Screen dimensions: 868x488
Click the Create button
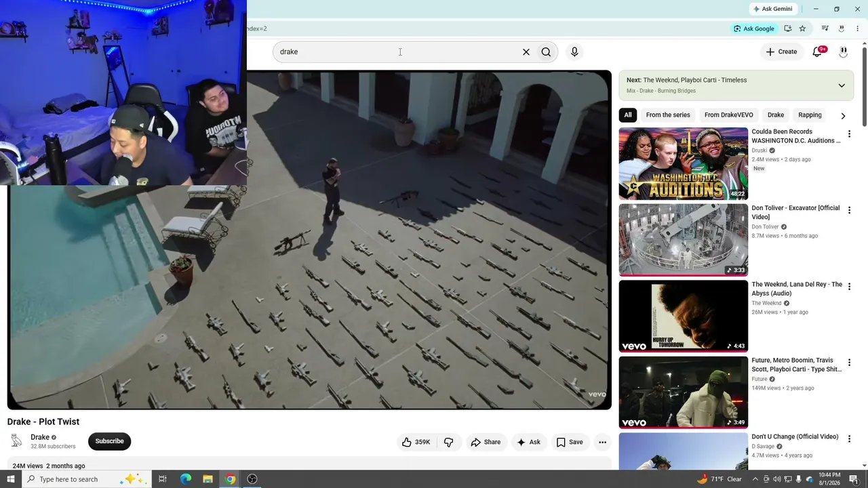pyautogui.click(x=781, y=52)
